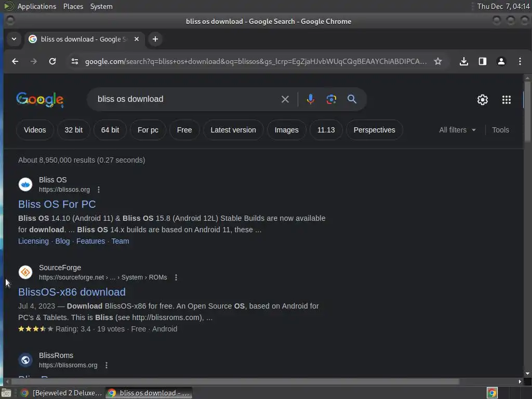Click the clock Thu Dec 7, 04:14
Image resolution: width=532 pixels, height=399 pixels.
503,6
